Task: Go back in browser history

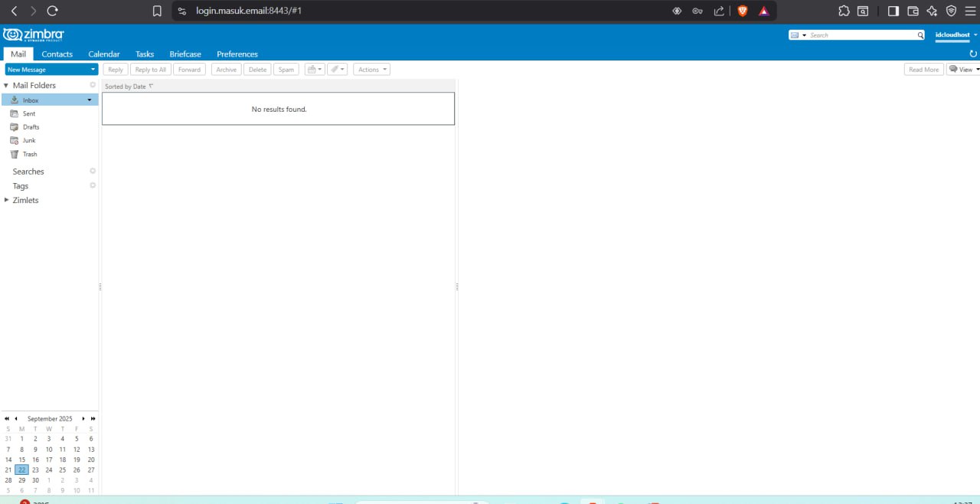Action: (14, 11)
